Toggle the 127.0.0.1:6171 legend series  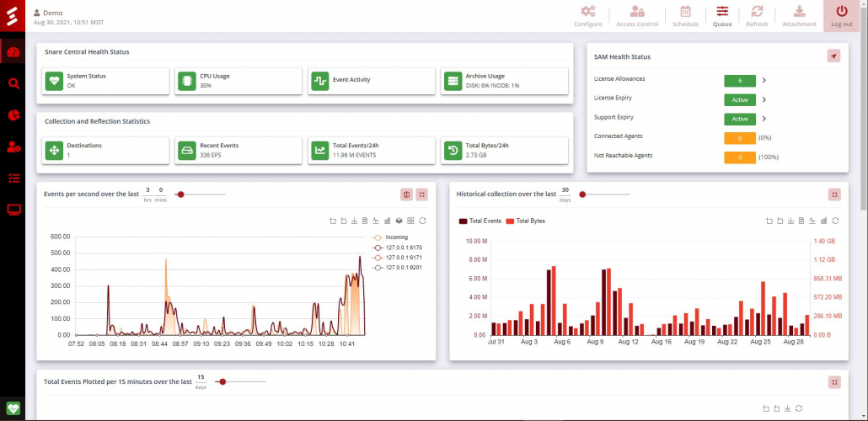398,258
